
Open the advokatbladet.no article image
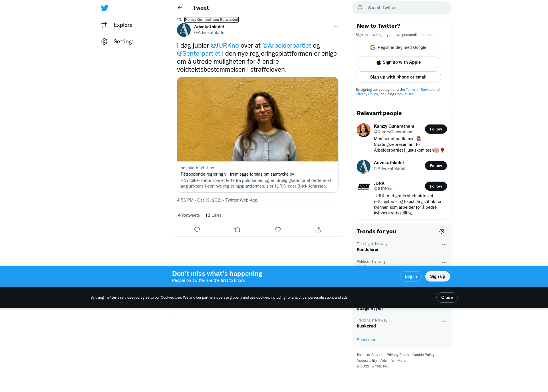(258, 119)
